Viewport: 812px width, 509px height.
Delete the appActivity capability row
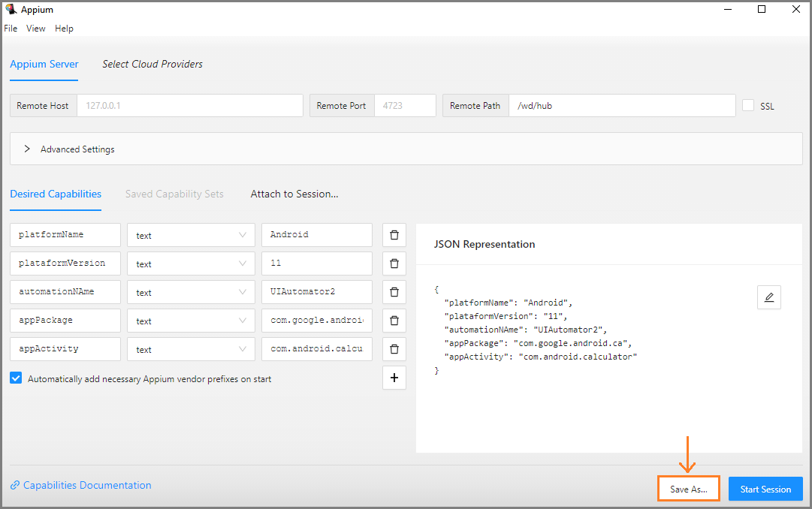point(394,349)
